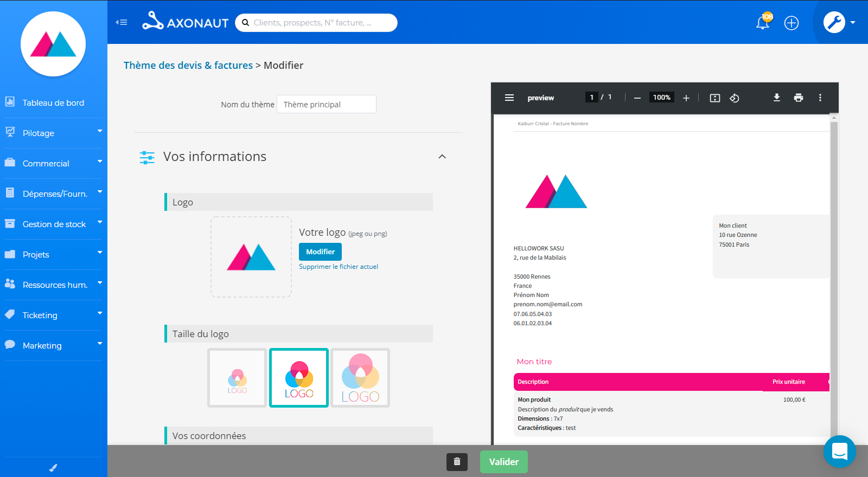Print the preview document

pyautogui.click(x=799, y=98)
